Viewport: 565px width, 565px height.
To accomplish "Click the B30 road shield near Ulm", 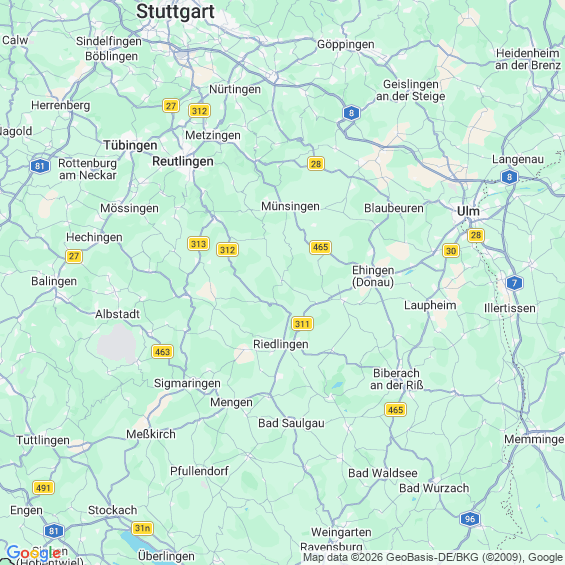I will pos(451,251).
